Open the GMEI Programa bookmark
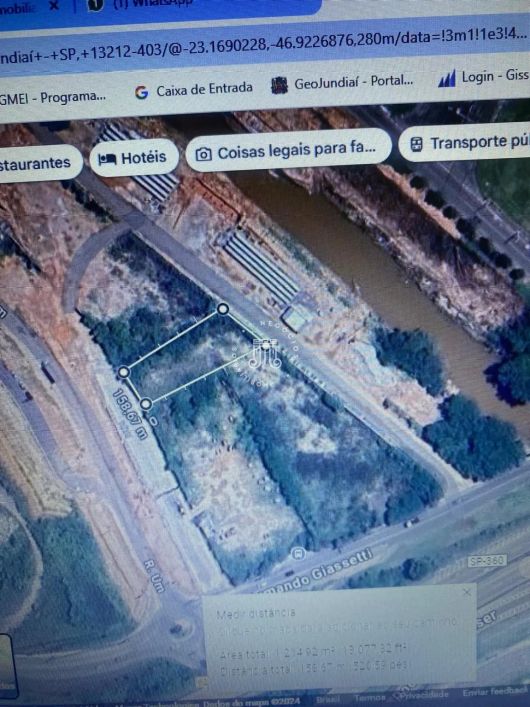The width and height of the screenshot is (530, 707). [53, 96]
